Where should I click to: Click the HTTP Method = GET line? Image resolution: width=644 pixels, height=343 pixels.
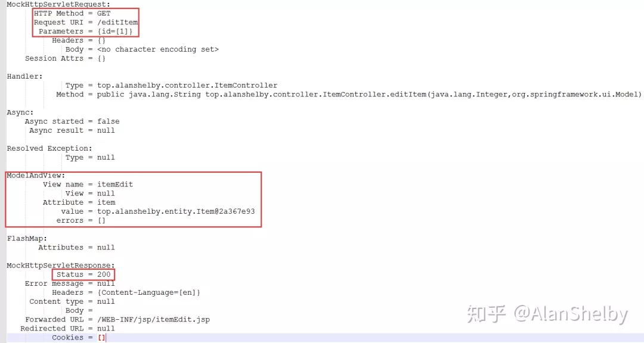(x=72, y=14)
